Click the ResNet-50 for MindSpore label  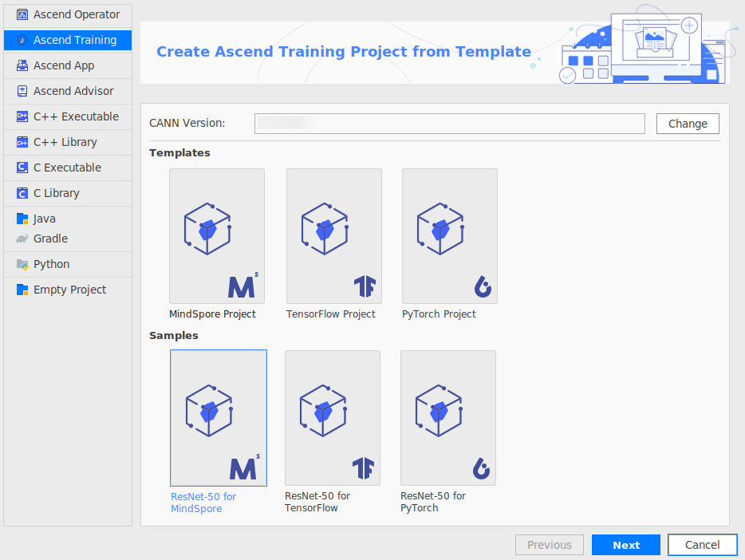pyautogui.click(x=203, y=503)
